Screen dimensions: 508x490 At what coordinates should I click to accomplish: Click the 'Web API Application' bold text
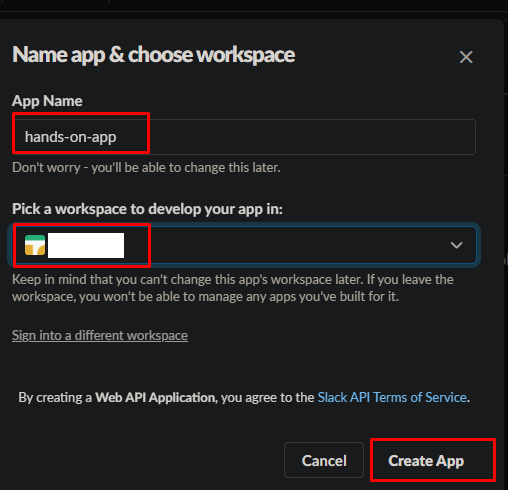155,397
